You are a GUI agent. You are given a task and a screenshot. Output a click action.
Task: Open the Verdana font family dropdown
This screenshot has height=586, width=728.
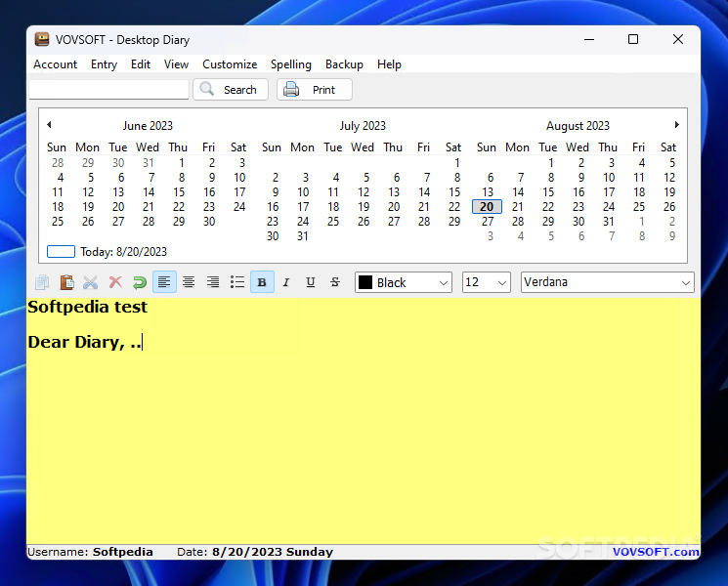[607, 282]
